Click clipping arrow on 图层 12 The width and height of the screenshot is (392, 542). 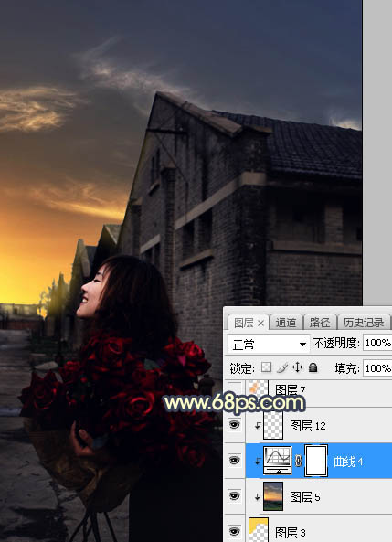coord(257,426)
